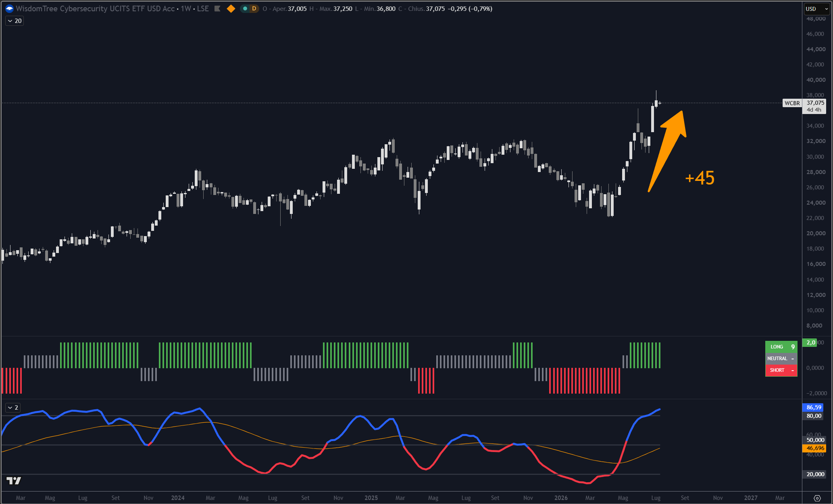Click the orange upward arrow drawing
This screenshot has width=833, height=504.
click(667, 151)
